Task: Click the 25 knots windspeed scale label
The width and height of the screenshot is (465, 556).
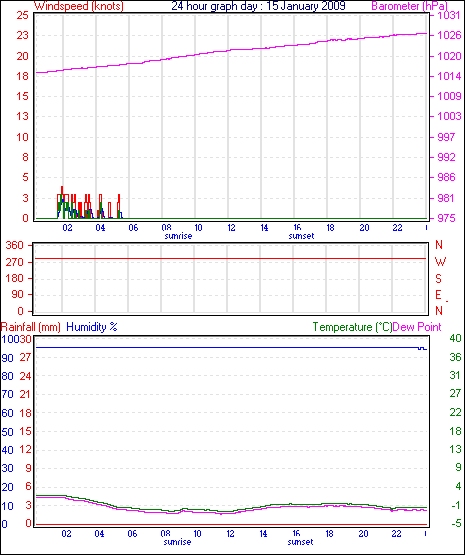Action: point(22,15)
